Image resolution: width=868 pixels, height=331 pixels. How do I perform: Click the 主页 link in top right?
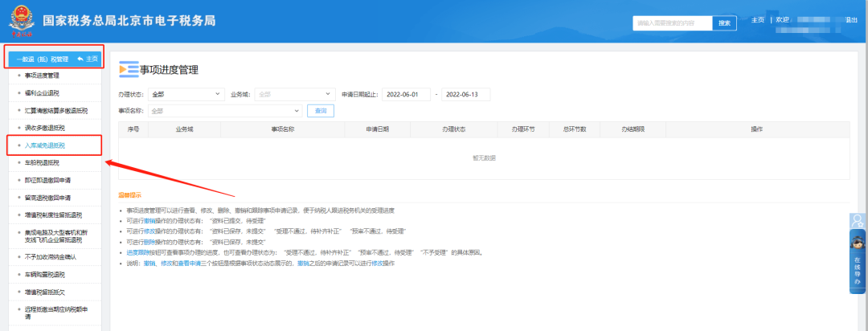(x=757, y=20)
